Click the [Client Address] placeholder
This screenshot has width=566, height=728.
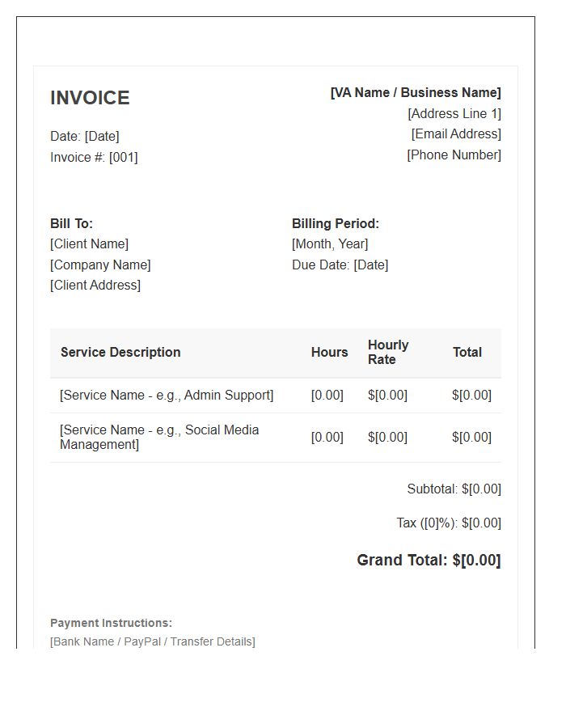tap(95, 285)
